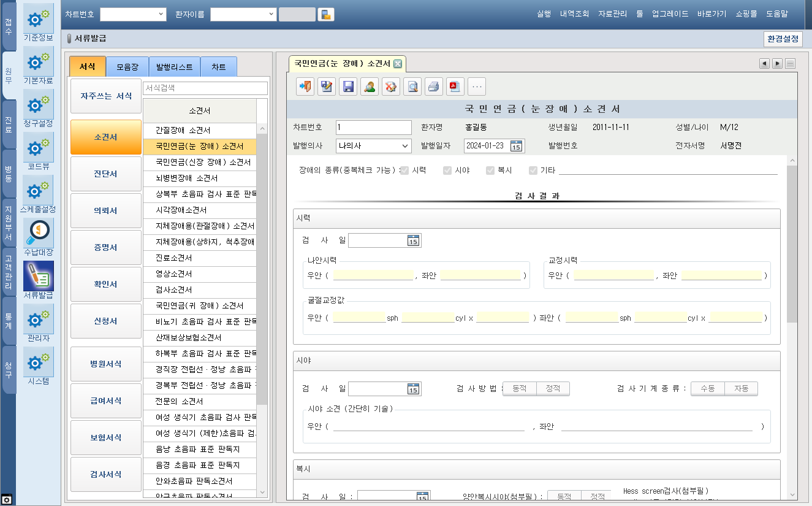Viewport: 812px width, 506px height.
Task: Click the patient search person icon
Action: [x=370, y=86]
